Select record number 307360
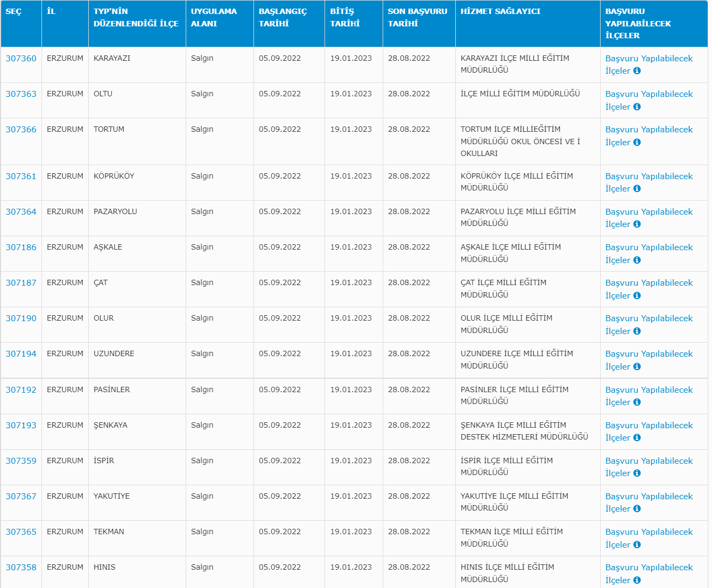 pos(21,59)
